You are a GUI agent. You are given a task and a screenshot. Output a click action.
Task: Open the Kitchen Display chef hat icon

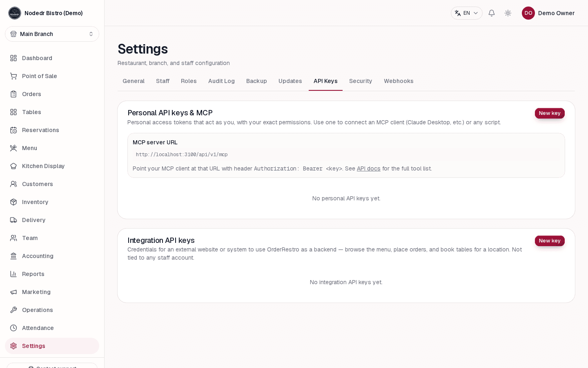coord(13,166)
